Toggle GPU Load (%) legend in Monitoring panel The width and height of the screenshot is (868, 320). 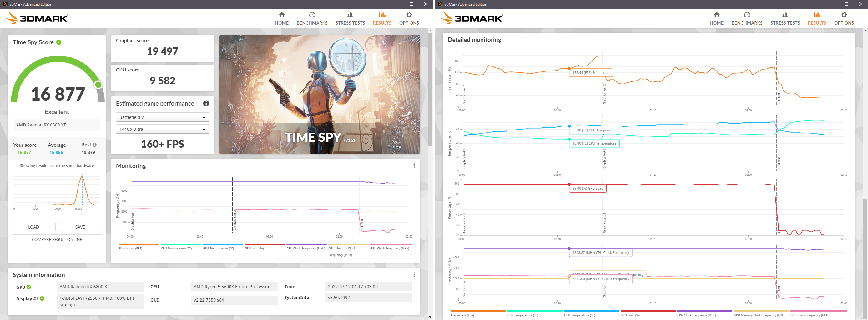[x=265, y=247]
